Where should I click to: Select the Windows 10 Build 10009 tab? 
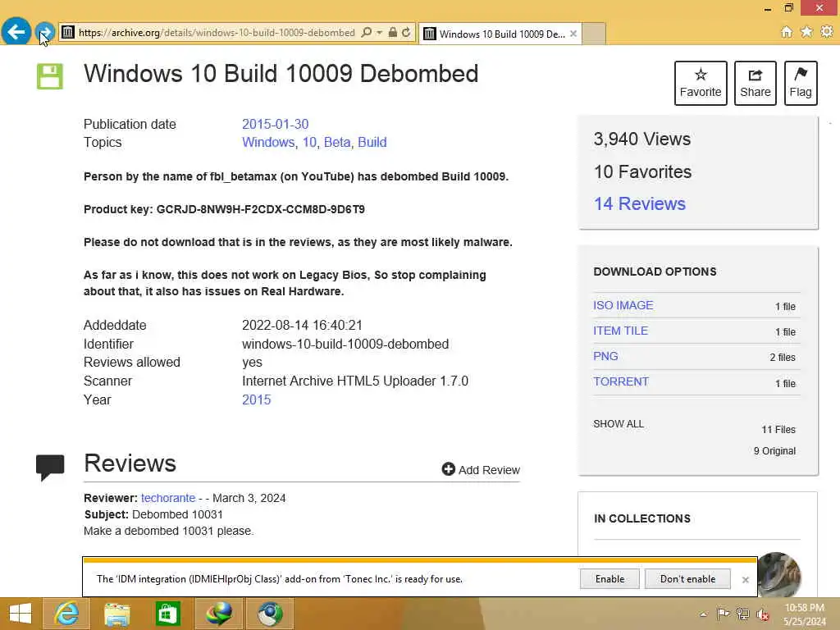(500, 34)
